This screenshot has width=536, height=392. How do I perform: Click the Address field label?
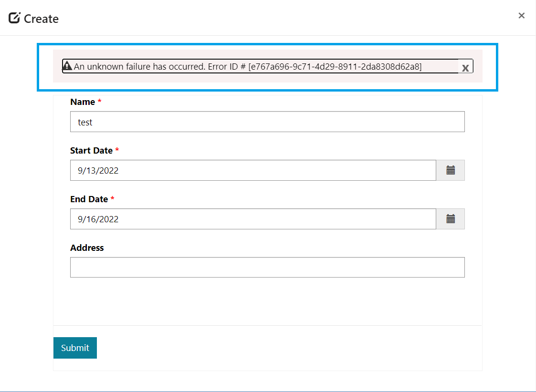(87, 248)
